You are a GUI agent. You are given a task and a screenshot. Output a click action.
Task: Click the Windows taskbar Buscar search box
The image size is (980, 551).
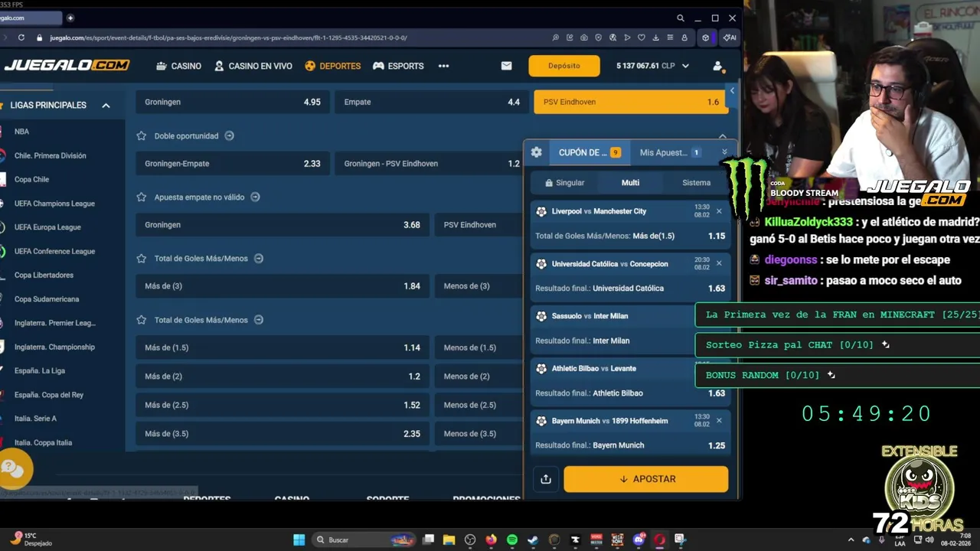pos(364,540)
